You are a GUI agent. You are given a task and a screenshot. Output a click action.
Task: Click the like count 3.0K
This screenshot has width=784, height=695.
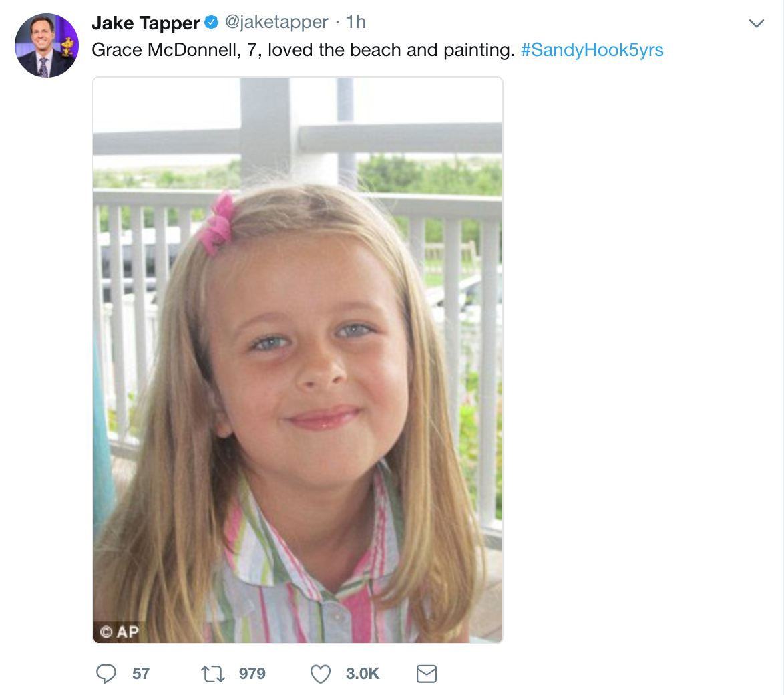pyautogui.click(x=362, y=674)
